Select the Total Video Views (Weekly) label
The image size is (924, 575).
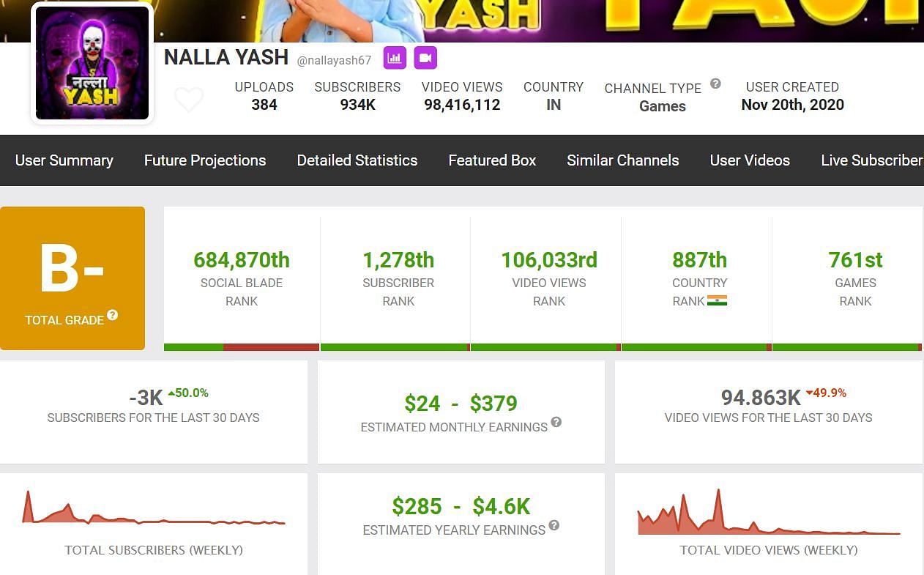[x=769, y=550]
